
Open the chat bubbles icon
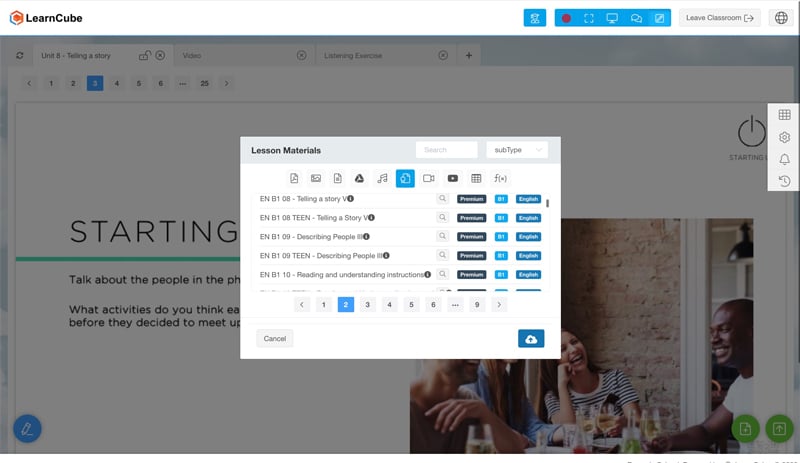click(x=636, y=18)
